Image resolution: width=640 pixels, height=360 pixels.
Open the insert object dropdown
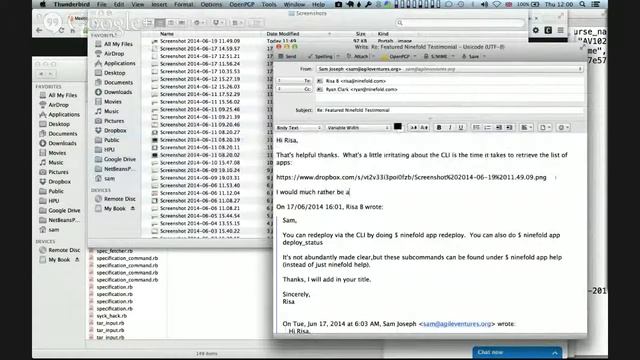(x=545, y=128)
